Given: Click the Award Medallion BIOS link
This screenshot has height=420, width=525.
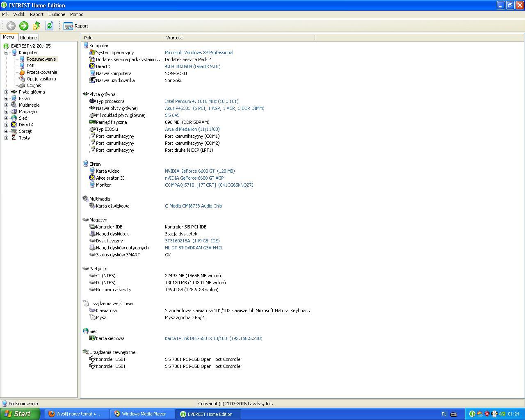Looking at the screenshot, I should (x=192, y=129).
